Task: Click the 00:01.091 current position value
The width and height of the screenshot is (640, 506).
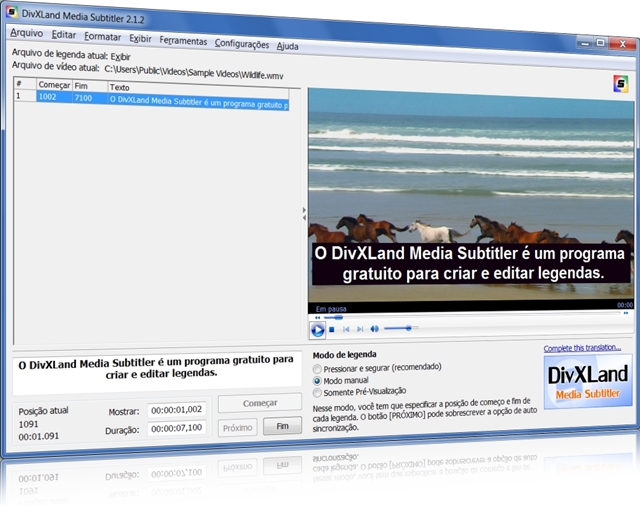Action: click(x=39, y=436)
